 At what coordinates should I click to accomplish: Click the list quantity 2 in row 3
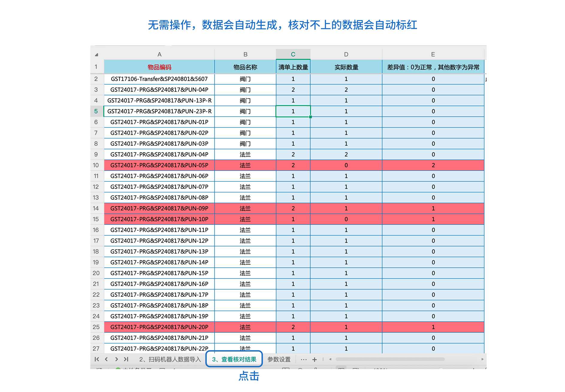293,90
